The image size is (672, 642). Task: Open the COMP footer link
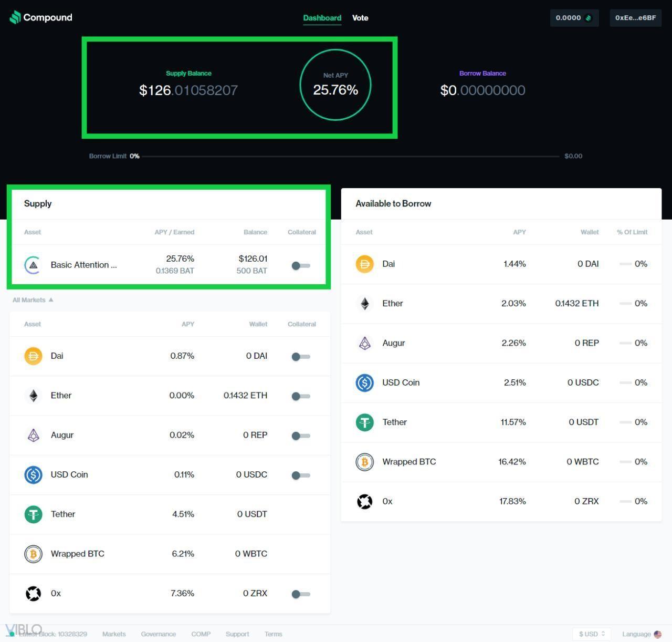click(201, 634)
